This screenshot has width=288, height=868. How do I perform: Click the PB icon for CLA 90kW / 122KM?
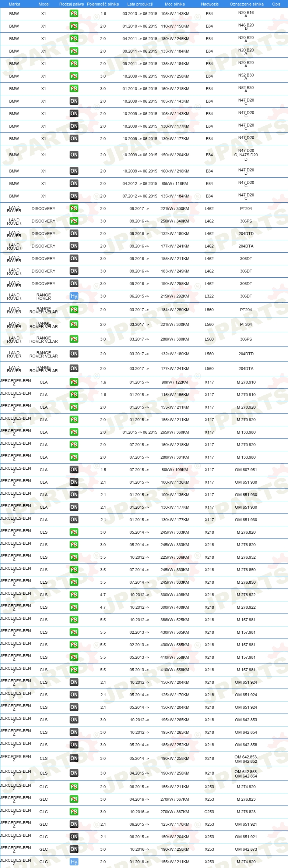74,382
